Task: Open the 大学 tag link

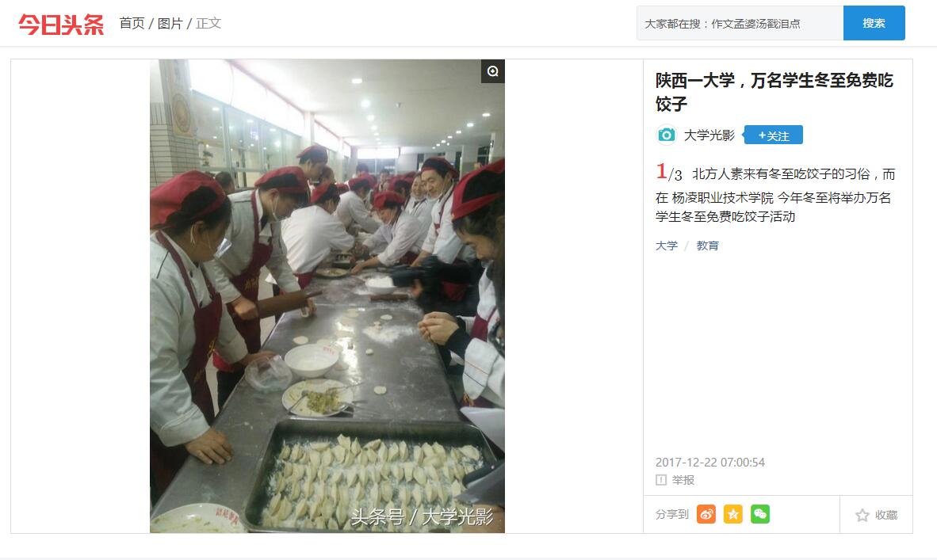Action: (x=667, y=246)
